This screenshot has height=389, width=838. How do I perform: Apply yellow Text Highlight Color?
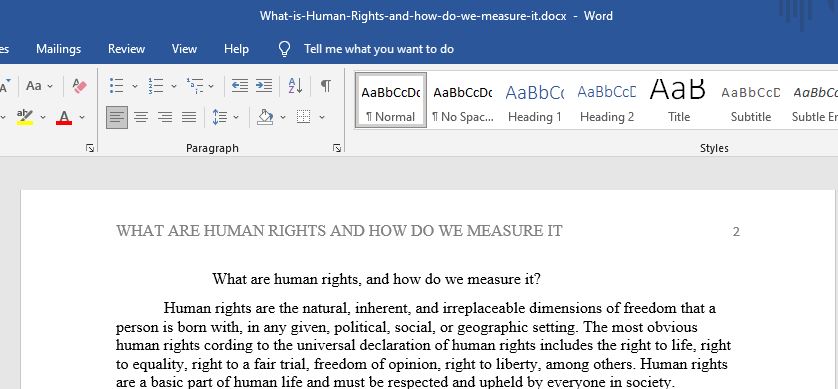pos(25,117)
